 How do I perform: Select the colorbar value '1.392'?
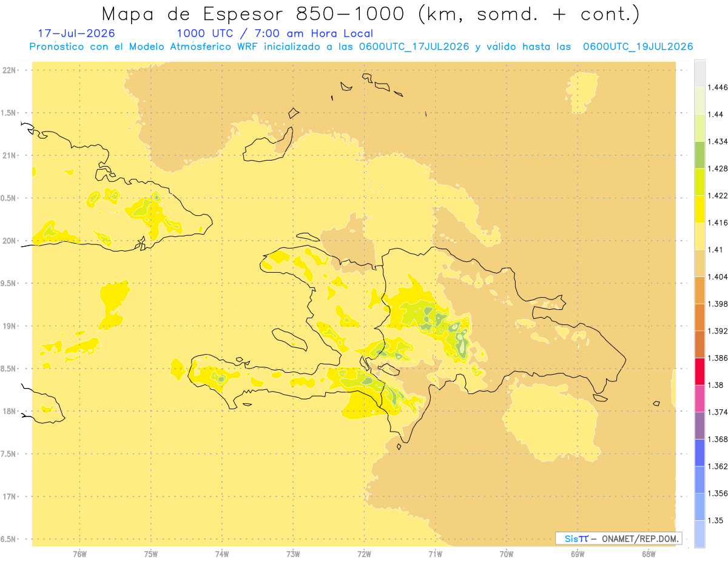pyautogui.click(x=717, y=331)
